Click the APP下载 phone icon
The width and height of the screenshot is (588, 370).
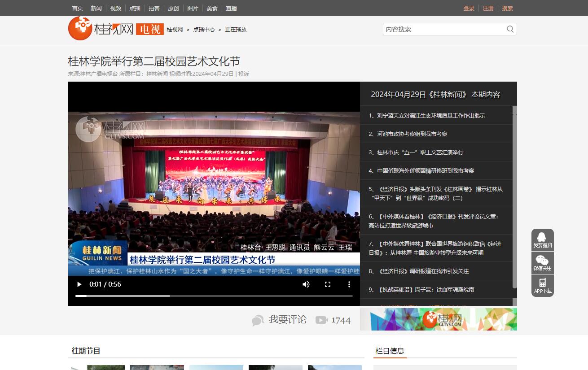pyautogui.click(x=542, y=283)
